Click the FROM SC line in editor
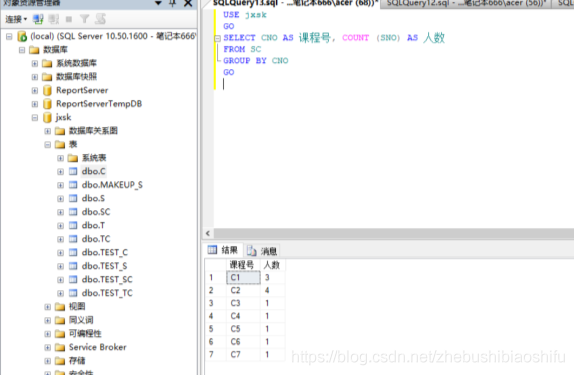The width and height of the screenshot is (574, 375). click(x=242, y=49)
